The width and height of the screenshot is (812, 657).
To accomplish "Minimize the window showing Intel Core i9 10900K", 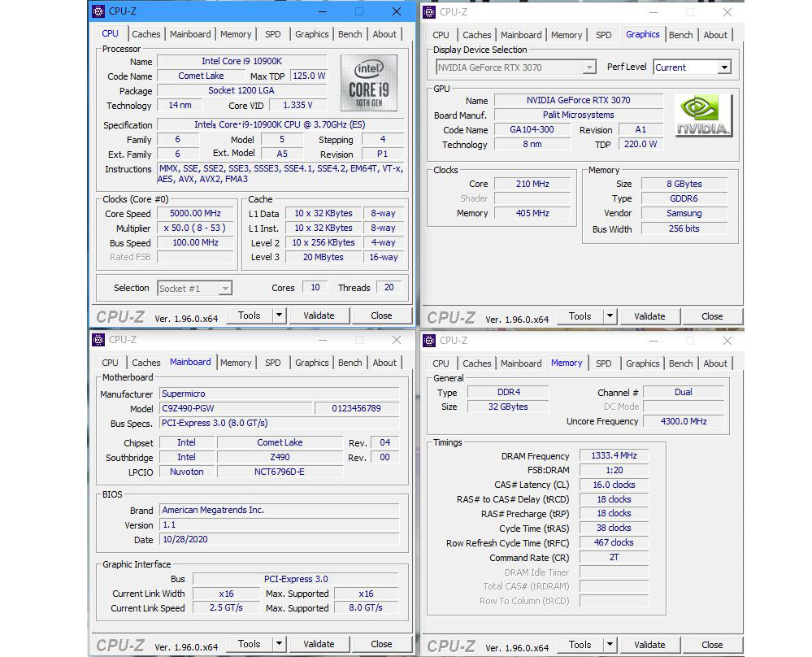I will (x=321, y=11).
